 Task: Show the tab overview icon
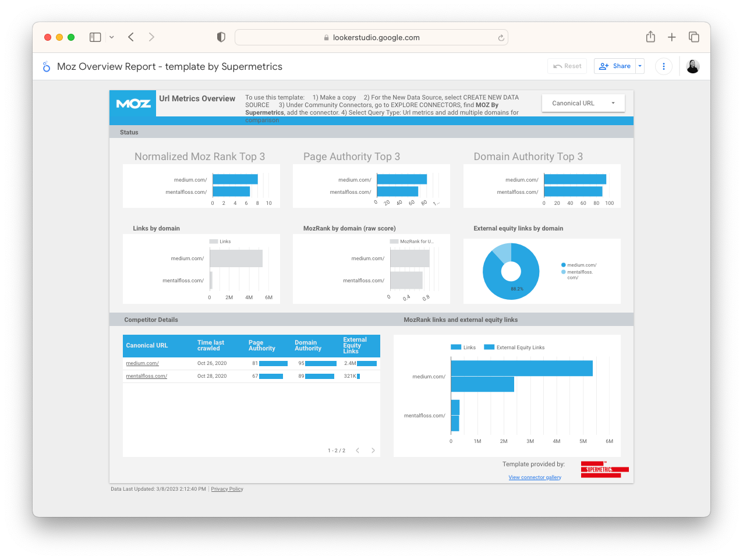pyautogui.click(x=694, y=37)
